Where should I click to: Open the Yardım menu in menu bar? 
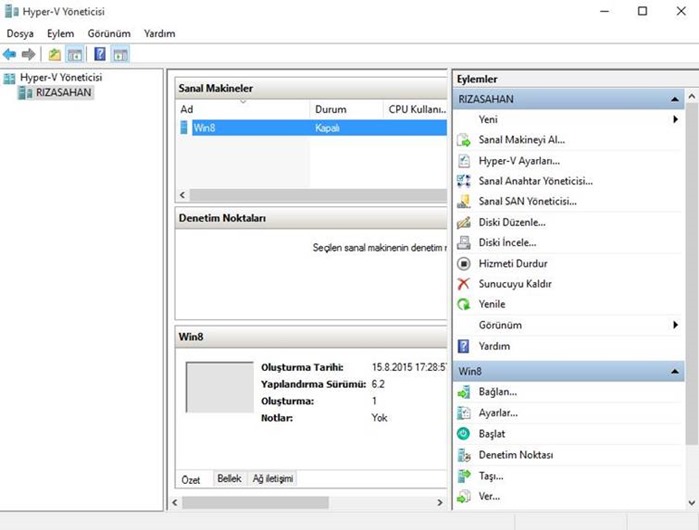(x=160, y=33)
